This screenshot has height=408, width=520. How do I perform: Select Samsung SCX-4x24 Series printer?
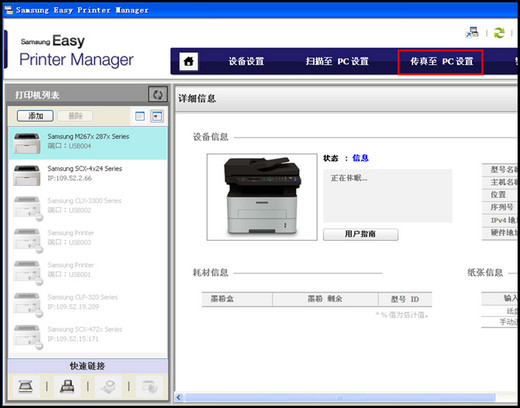click(x=88, y=175)
